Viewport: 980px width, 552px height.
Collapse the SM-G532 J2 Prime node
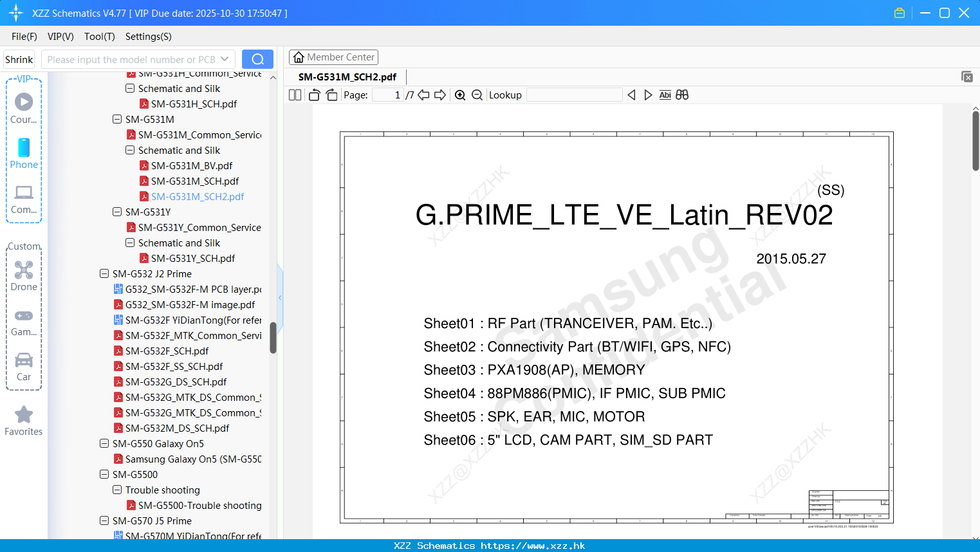(104, 273)
